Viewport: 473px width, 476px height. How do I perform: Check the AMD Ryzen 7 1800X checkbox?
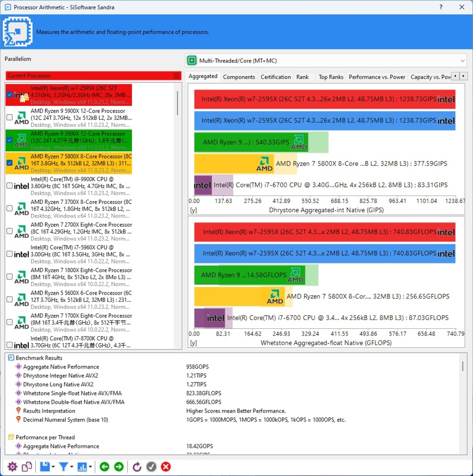coord(9,277)
